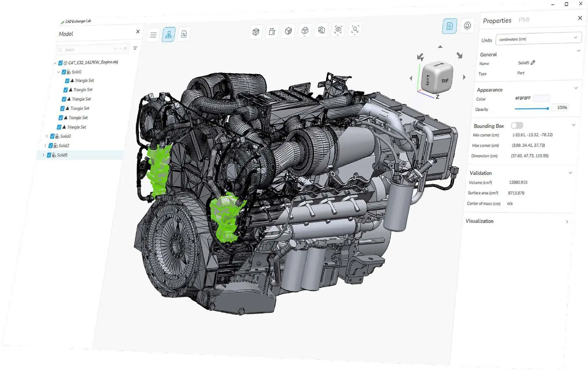Open the Units dropdown showing centimeters
The width and height of the screenshot is (588, 370).
click(538, 38)
